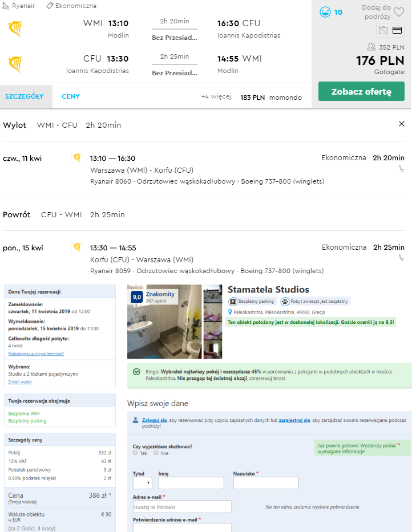Click the seat icon on return flight
Viewport: 412px width, 532px height.
coord(401,258)
